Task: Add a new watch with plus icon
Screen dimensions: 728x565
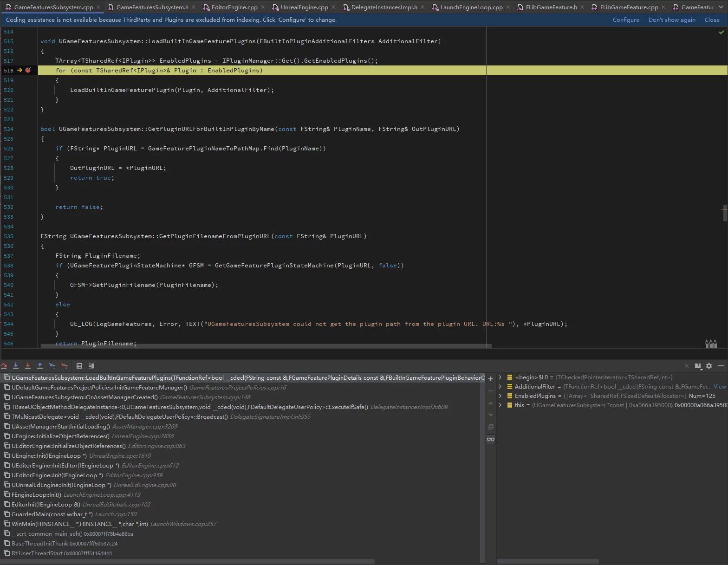Action: tap(491, 379)
